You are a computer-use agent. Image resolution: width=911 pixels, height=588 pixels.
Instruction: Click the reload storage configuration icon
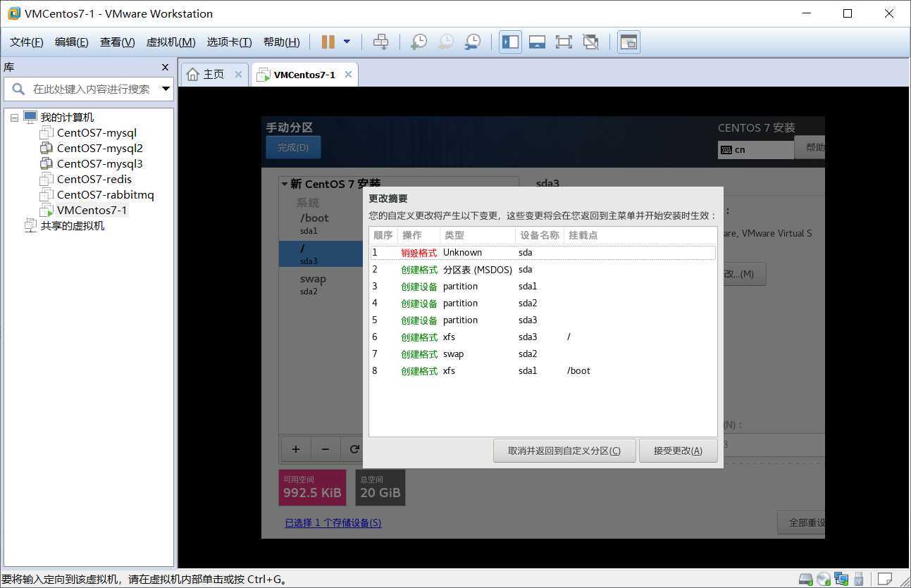354,449
